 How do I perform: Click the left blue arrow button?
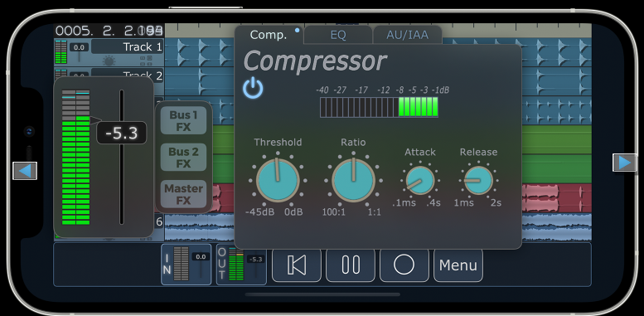[25, 171]
